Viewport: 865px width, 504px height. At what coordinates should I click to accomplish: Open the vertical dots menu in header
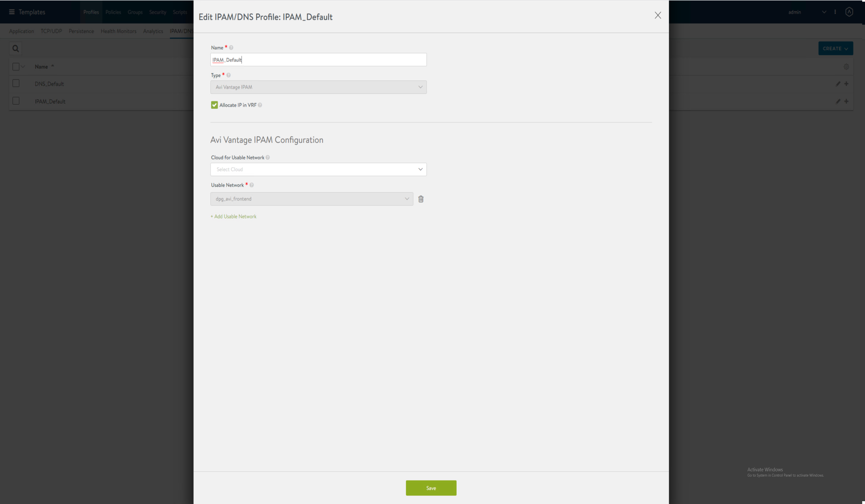tap(835, 12)
